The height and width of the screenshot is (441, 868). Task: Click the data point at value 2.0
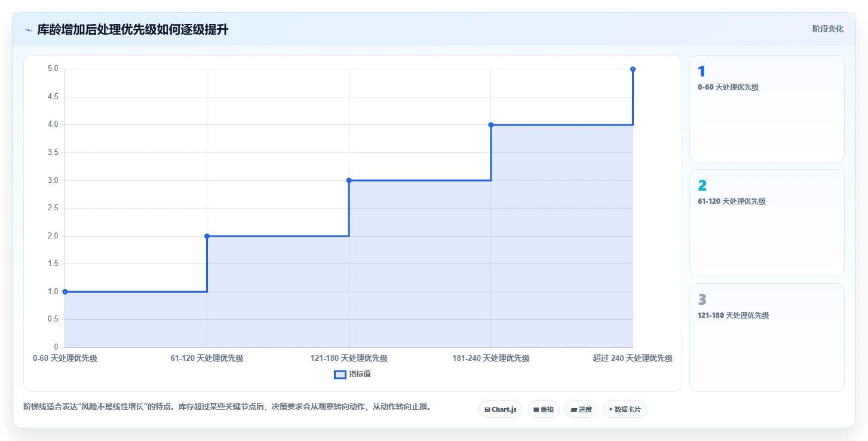click(x=207, y=236)
